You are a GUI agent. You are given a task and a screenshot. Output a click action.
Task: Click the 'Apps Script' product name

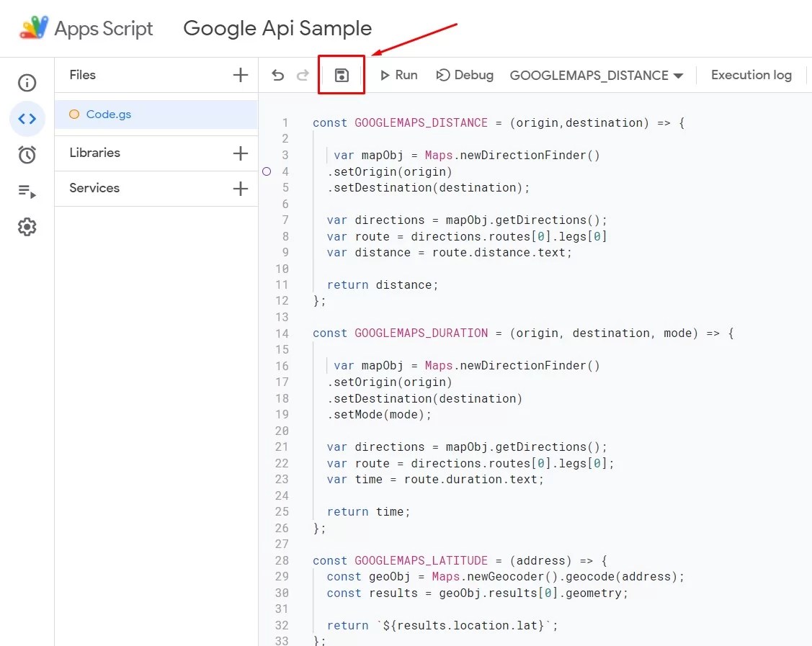point(104,29)
